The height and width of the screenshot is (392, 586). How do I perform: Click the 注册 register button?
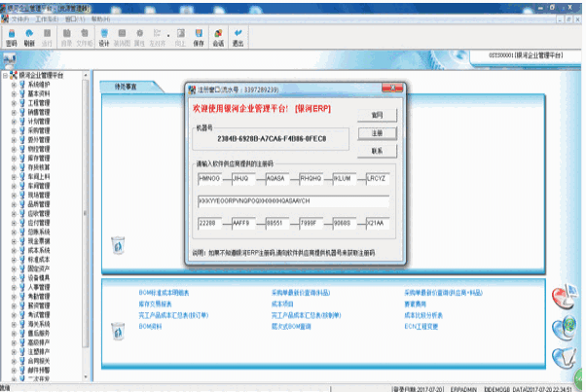[x=377, y=133]
